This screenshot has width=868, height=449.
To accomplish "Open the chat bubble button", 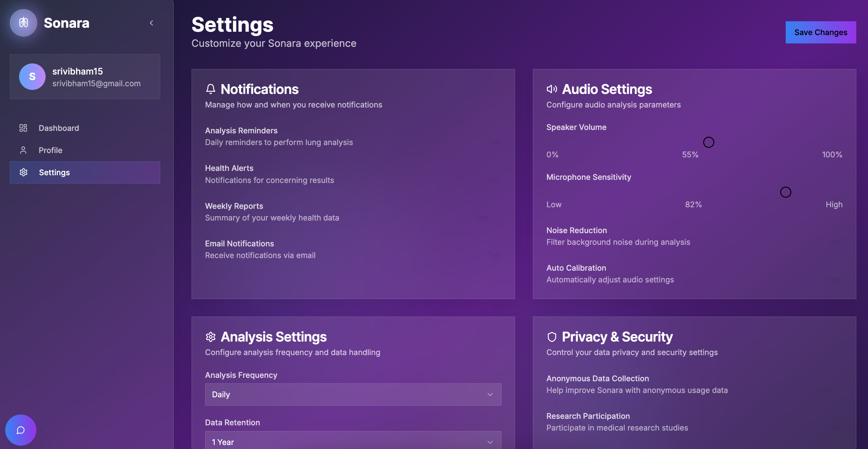I will [21, 430].
